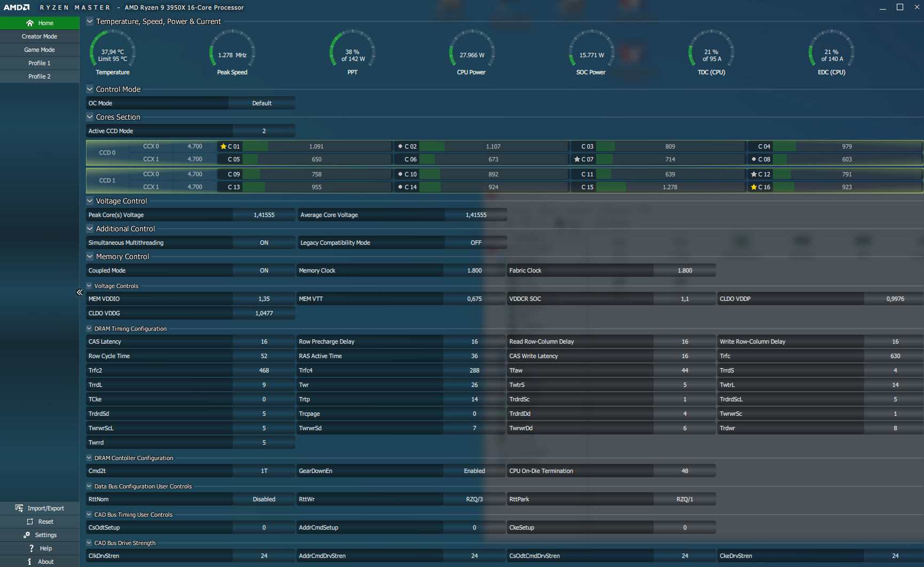
Task: Open Settings via the gear icon
Action: (x=27, y=535)
